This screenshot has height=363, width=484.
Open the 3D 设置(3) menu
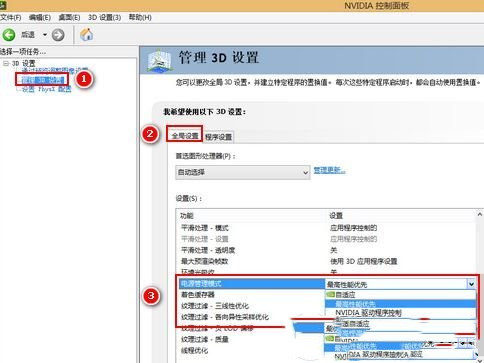point(104,17)
